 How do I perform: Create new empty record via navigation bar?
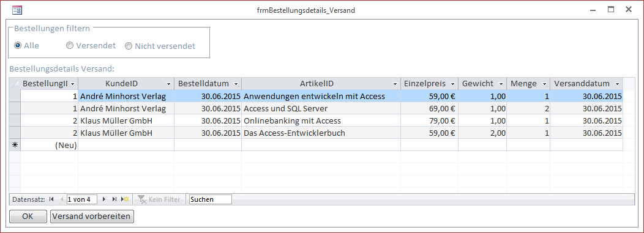[125, 199]
